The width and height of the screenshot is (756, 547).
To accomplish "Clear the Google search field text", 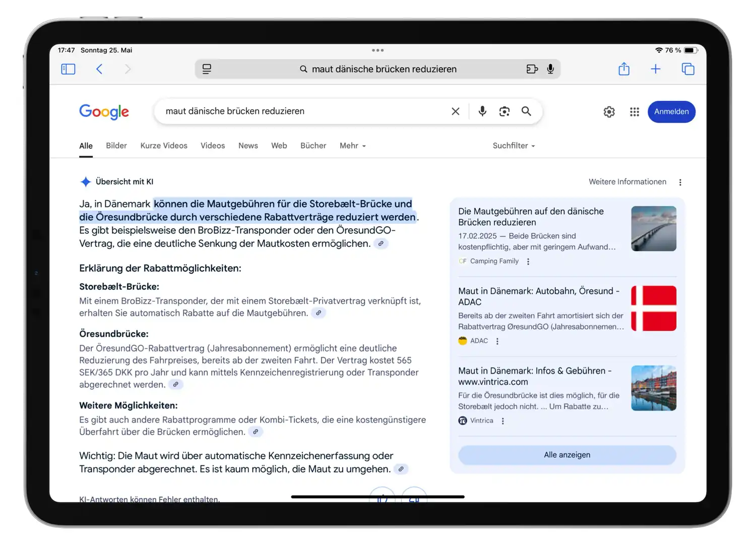I will click(x=455, y=111).
